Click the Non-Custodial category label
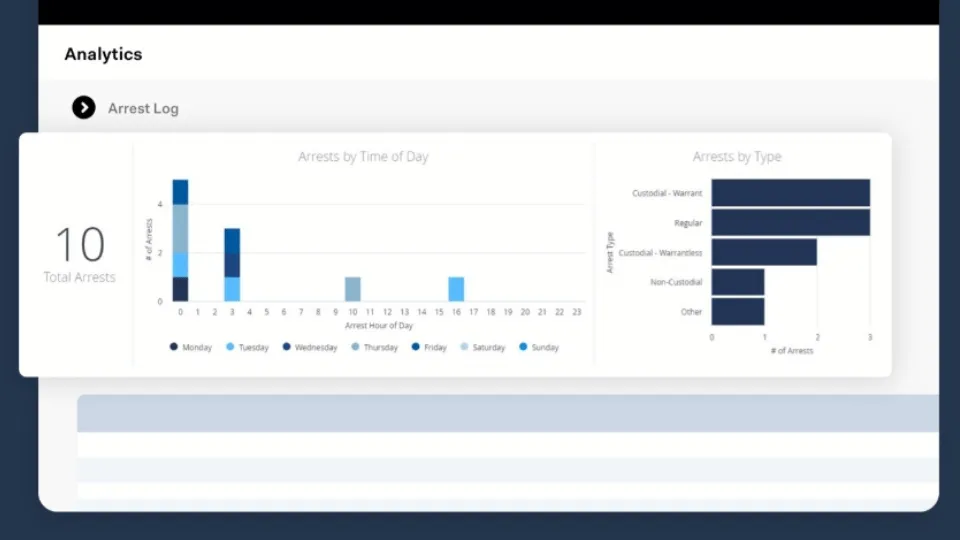Image resolution: width=960 pixels, height=540 pixels. (x=676, y=282)
